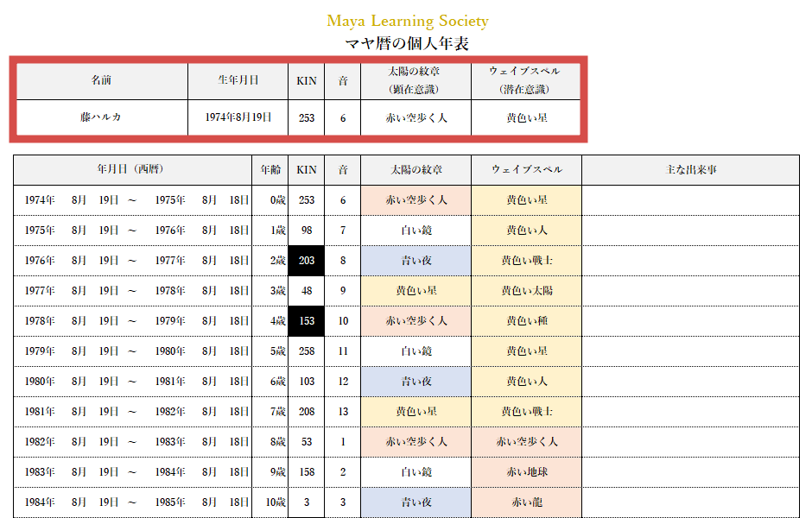
Task: Click the 黄色い戦士 cell in the 2歳 row
Action: (x=526, y=260)
